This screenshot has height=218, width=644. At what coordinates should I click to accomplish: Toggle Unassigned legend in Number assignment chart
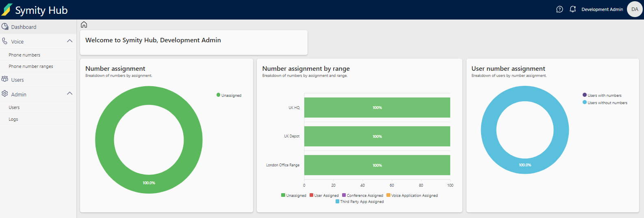229,95
